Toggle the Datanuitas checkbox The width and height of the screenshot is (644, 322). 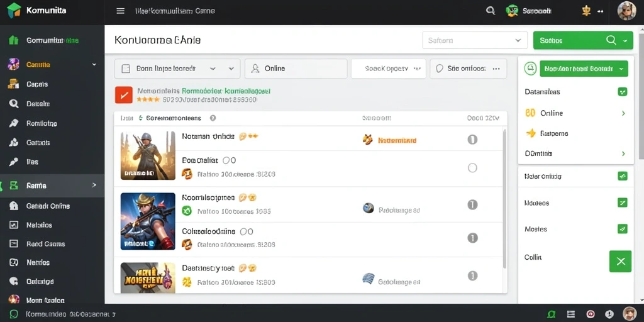point(622,92)
